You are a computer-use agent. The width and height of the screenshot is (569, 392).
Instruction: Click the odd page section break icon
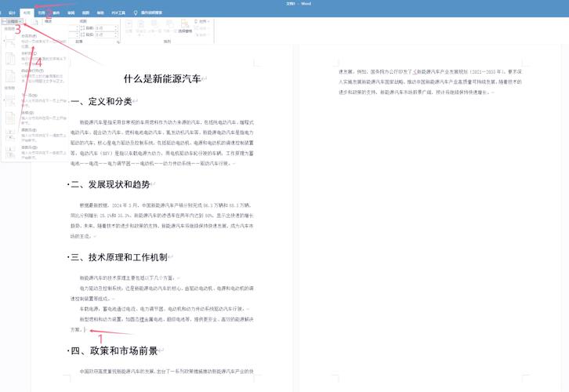click(x=10, y=153)
